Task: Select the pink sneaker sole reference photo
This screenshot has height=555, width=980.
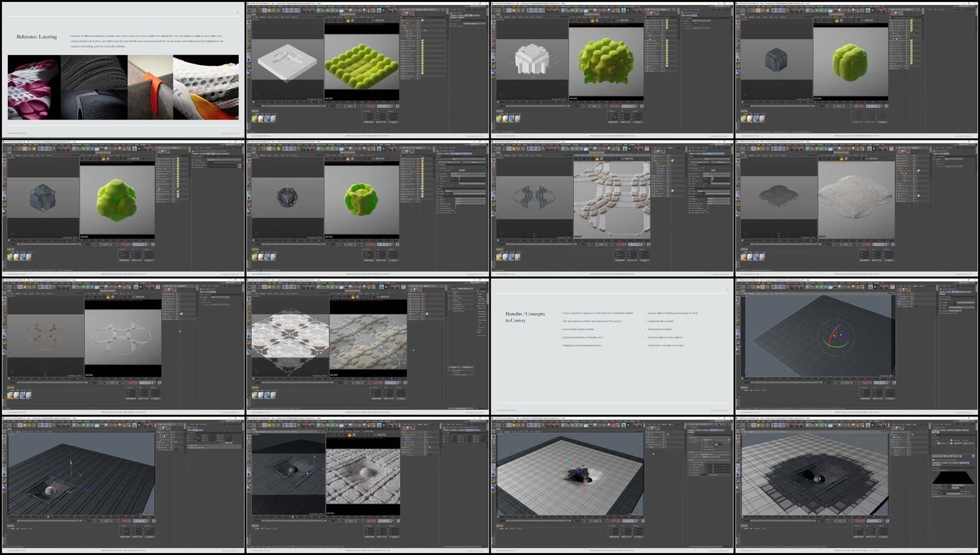Action: click(34, 87)
